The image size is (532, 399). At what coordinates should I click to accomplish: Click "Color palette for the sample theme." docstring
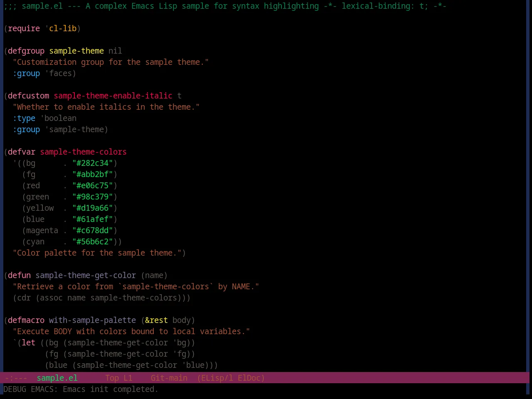pyautogui.click(x=97, y=253)
